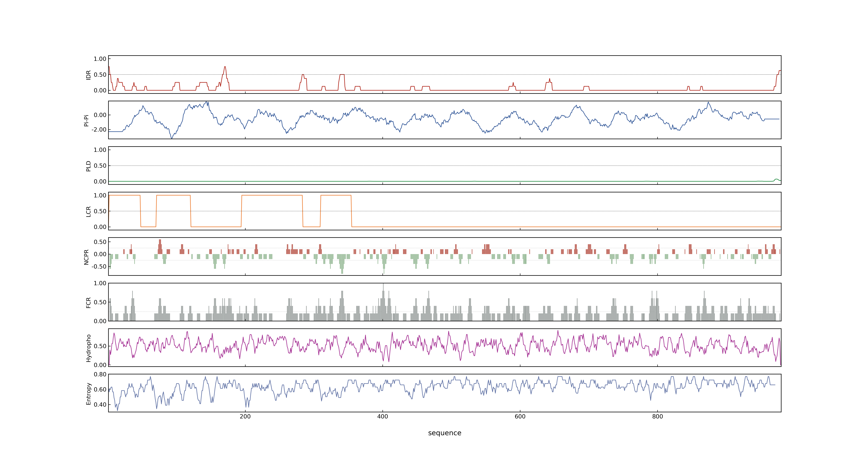Click the 1.00 tick on FCR axis
Viewport: 868px width, 463px height.
[100, 283]
